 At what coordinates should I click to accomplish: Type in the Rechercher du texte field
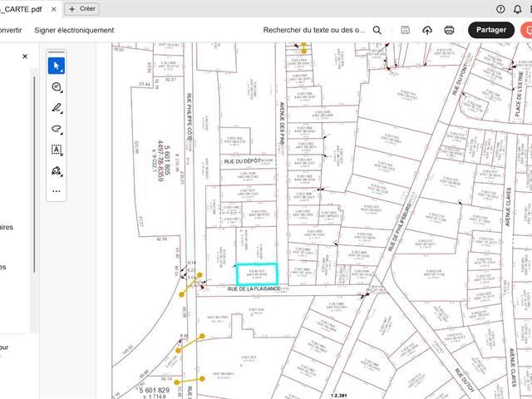(314, 30)
